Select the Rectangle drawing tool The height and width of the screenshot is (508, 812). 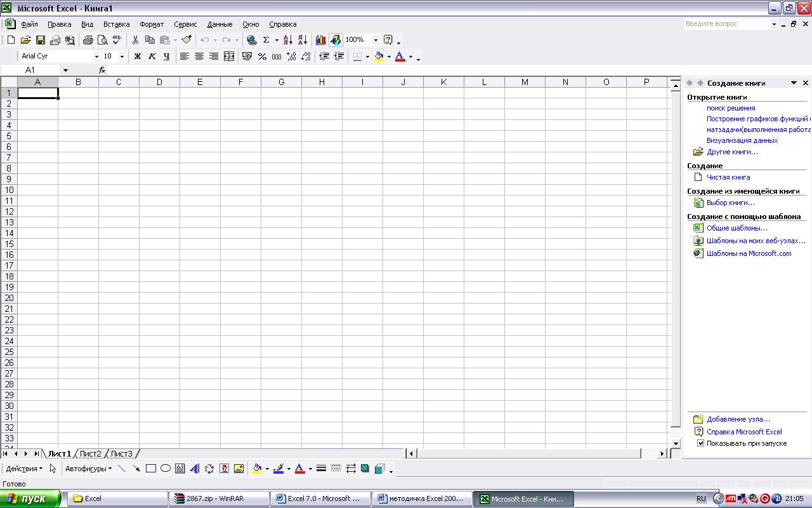(151, 469)
